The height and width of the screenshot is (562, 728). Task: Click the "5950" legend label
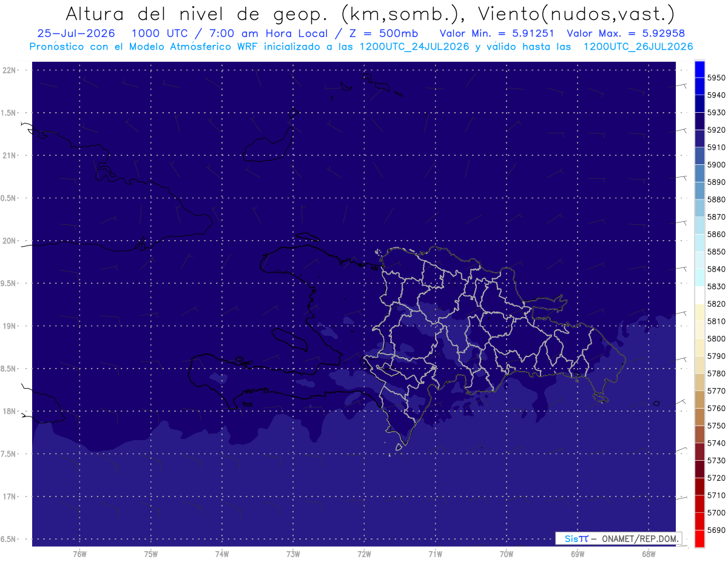tap(716, 78)
